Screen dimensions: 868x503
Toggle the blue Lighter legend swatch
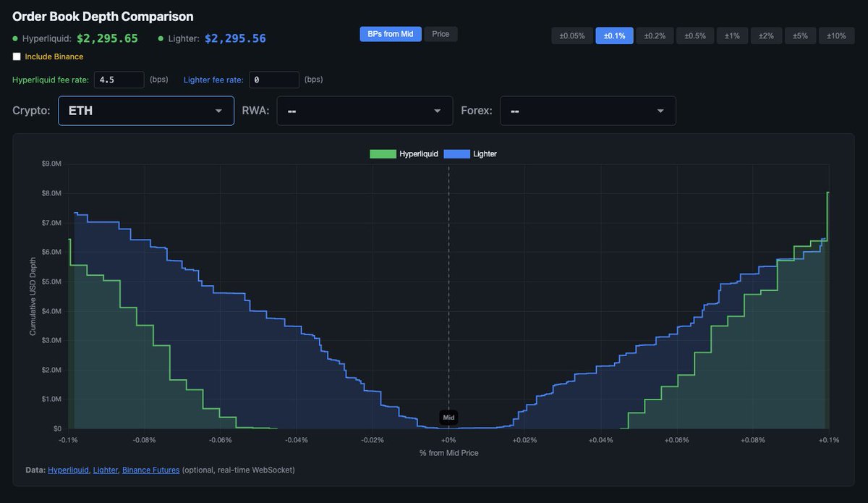point(456,154)
